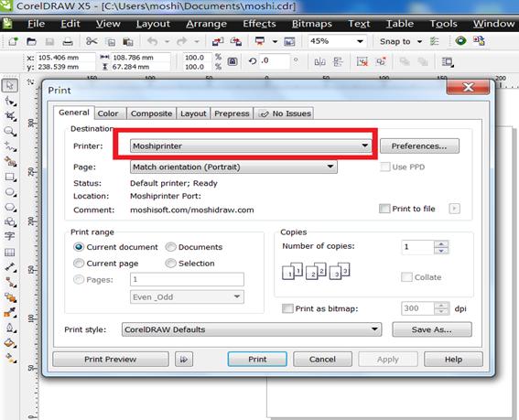Expand the mini preview arrow button
519x420 pixels.
[x=184, y=359]
